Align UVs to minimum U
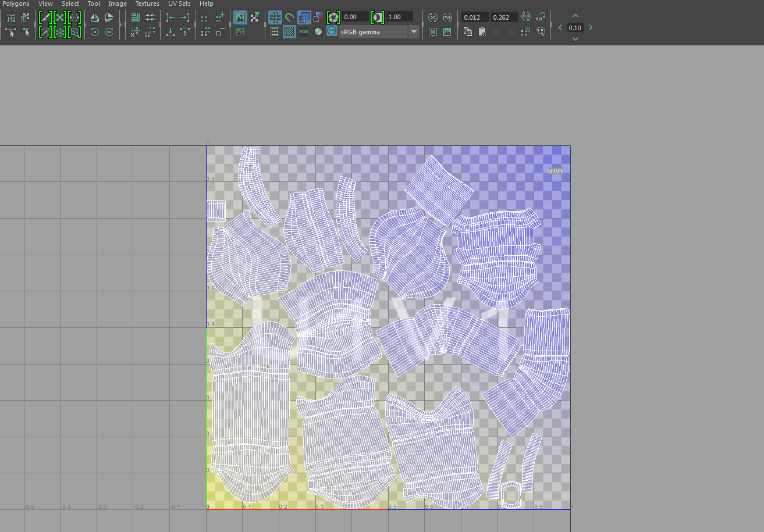Screen dimensions: 764x532 point(170,17)
